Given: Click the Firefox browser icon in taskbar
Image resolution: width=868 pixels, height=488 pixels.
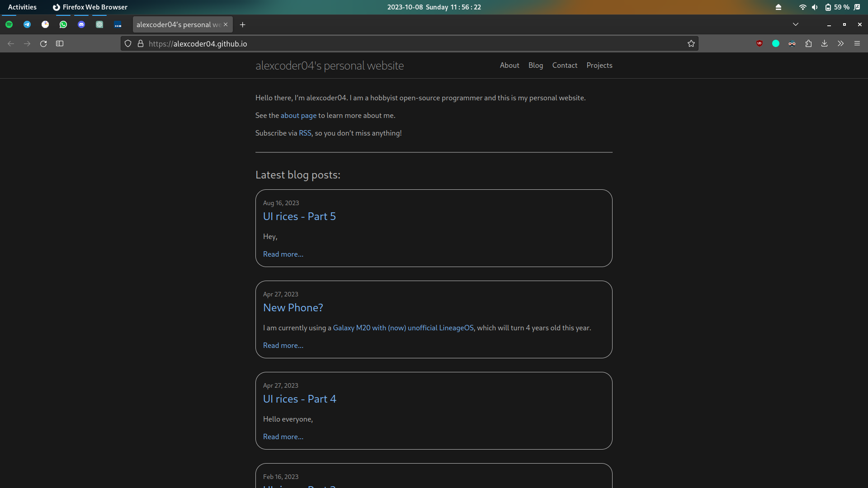Looking at the screenshot, I should coord(56,7).
